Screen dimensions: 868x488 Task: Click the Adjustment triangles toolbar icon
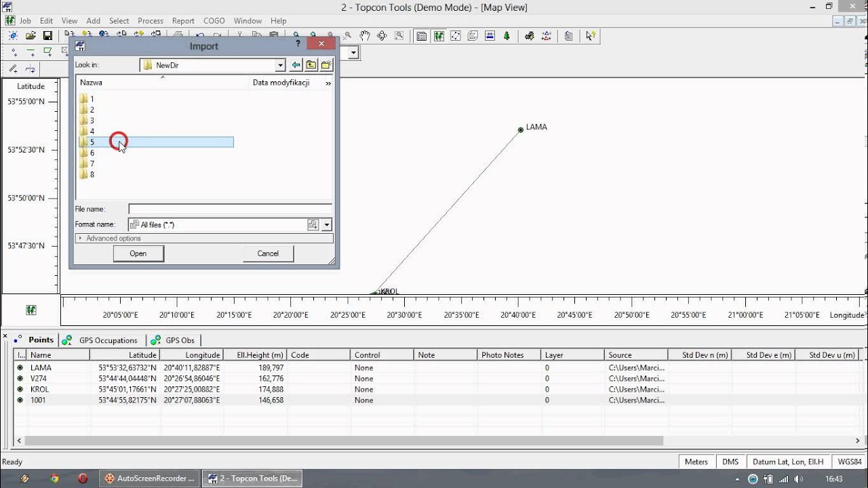click(x=547, y=36)
